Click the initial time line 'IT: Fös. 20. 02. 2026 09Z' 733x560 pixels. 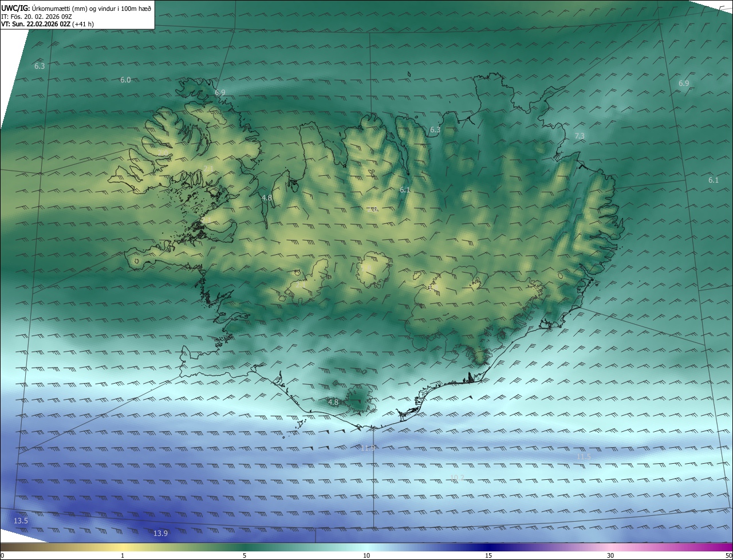coord(36,17)
